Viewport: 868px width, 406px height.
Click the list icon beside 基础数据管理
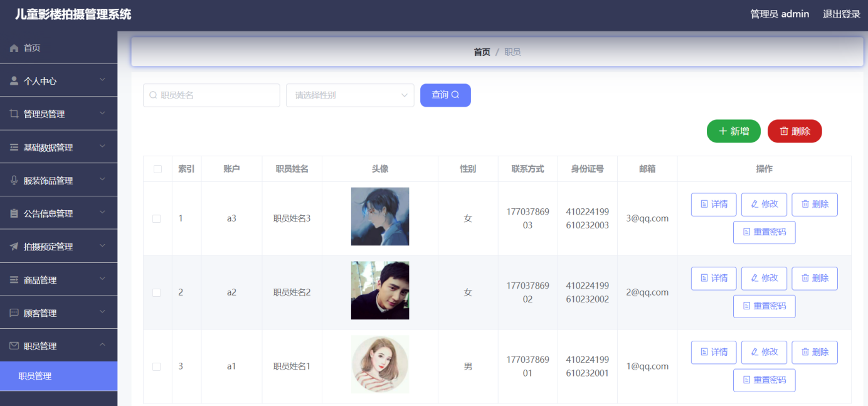(x=14, y=147)
